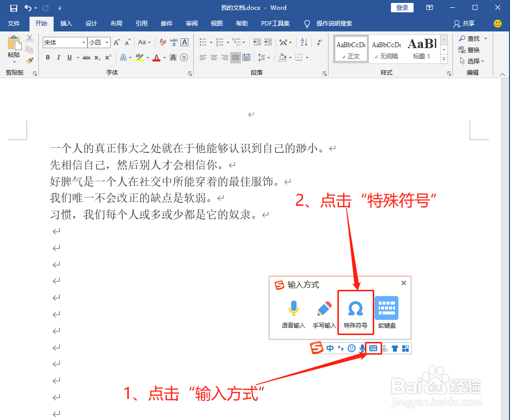Switch to the 插入 ribbon tab
This screenshot has height=420, width=510.
coord(66,23)
